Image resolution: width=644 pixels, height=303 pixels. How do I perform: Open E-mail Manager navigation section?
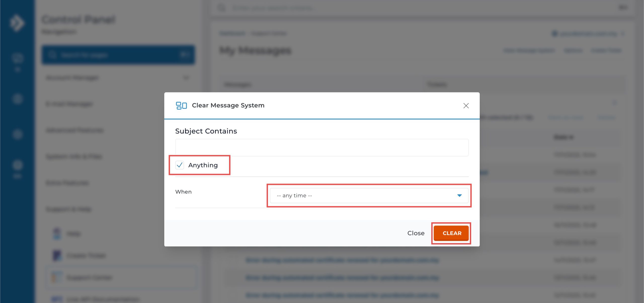69,104
